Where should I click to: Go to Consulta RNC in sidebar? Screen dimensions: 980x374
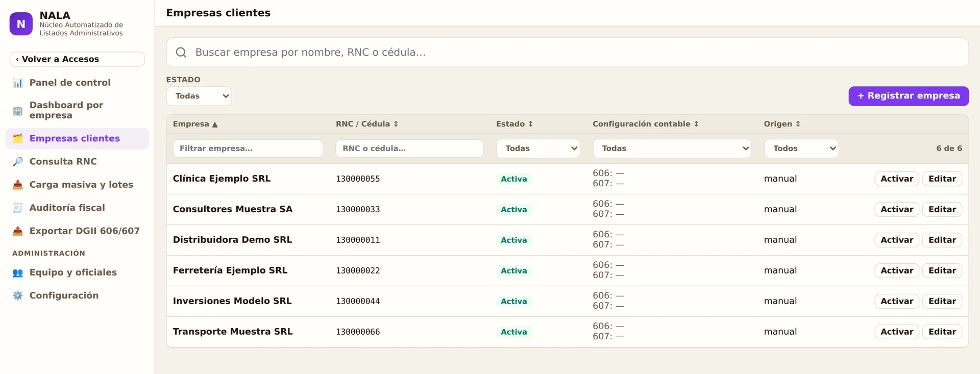click(x=77, y=161)
